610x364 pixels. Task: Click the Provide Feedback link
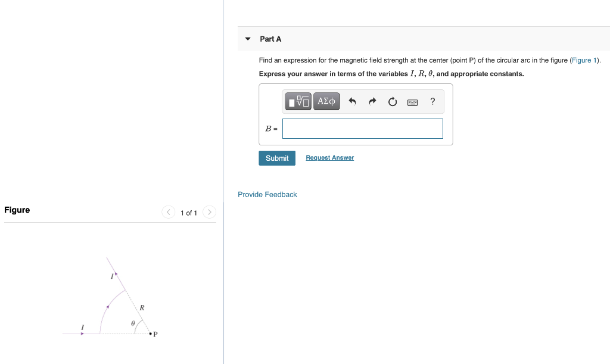pos(267,194)
